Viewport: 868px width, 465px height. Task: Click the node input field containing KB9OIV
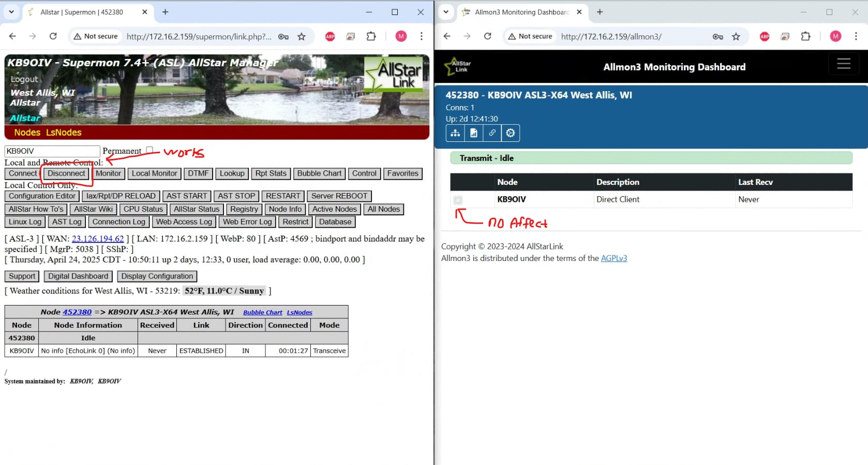pyautogui.click(x=52, y=151)
